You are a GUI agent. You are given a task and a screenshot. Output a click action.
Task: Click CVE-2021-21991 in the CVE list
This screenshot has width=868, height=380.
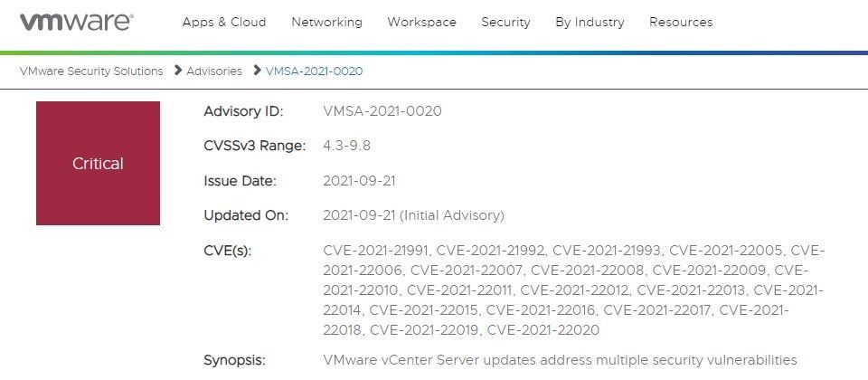[x=376, y=251]
